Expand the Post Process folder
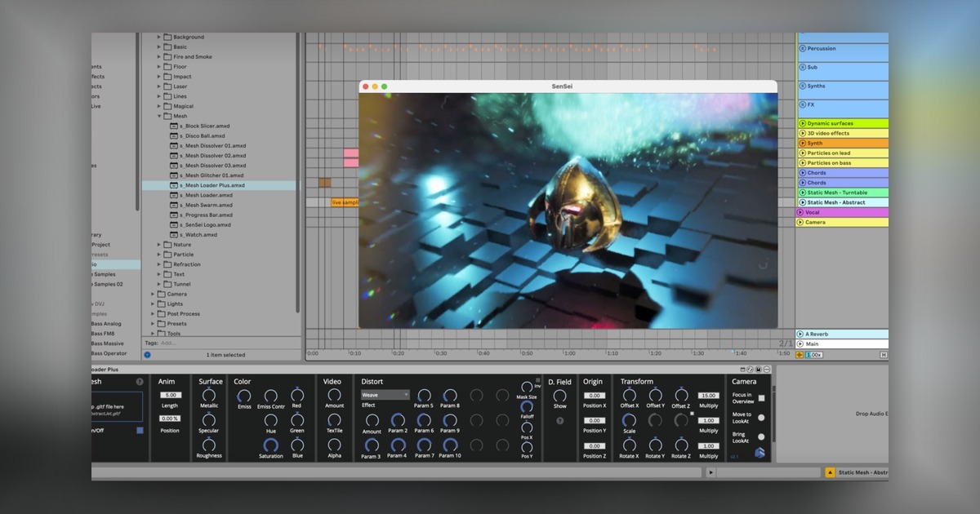Viewport: 980px width, 514px height. (153, 313)
